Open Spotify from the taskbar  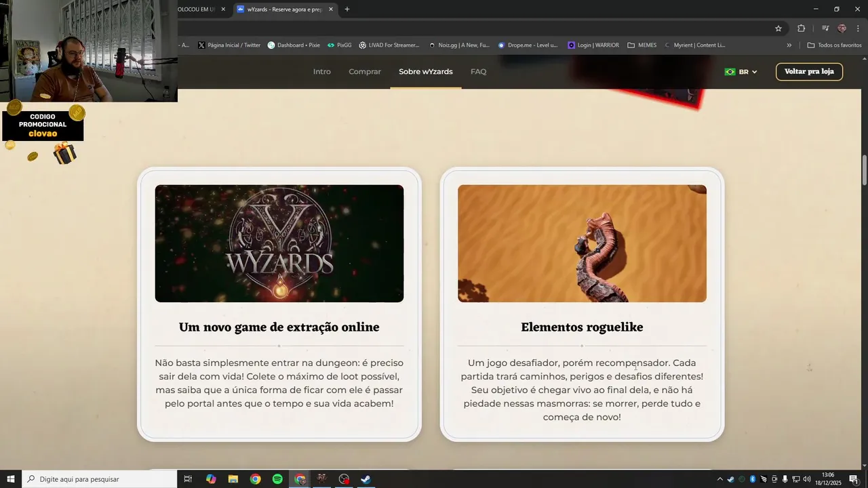click(x=277, y=479)
